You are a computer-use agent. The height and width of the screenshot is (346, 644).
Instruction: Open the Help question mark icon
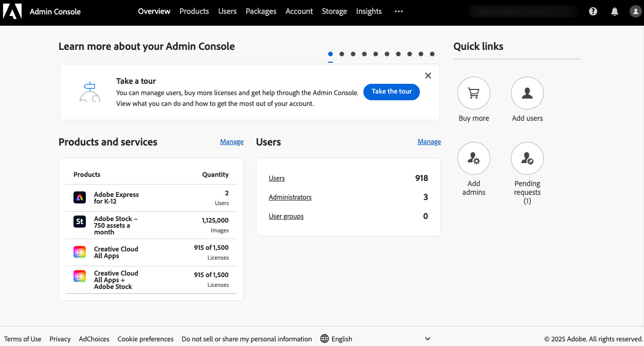pos(593,11)
